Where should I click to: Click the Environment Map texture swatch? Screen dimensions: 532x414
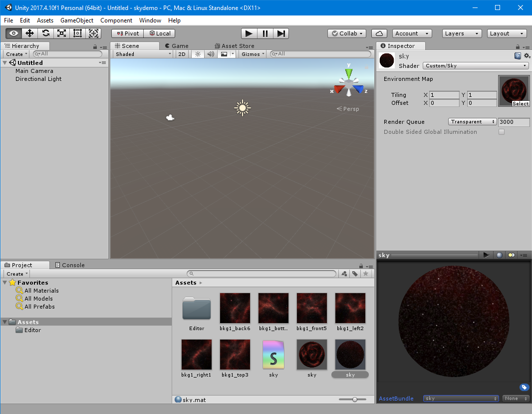[514, 91]
